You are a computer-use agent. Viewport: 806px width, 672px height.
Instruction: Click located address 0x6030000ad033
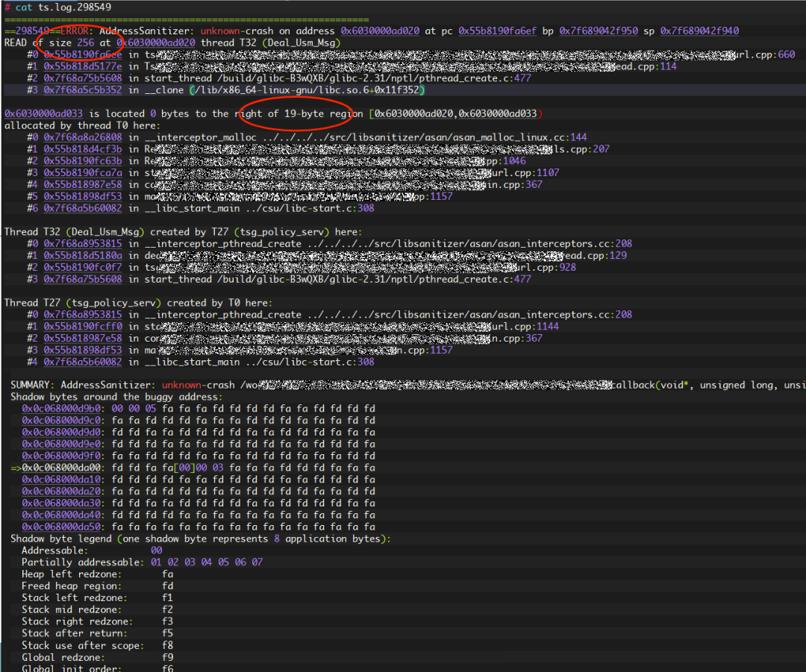coord(44,113)
